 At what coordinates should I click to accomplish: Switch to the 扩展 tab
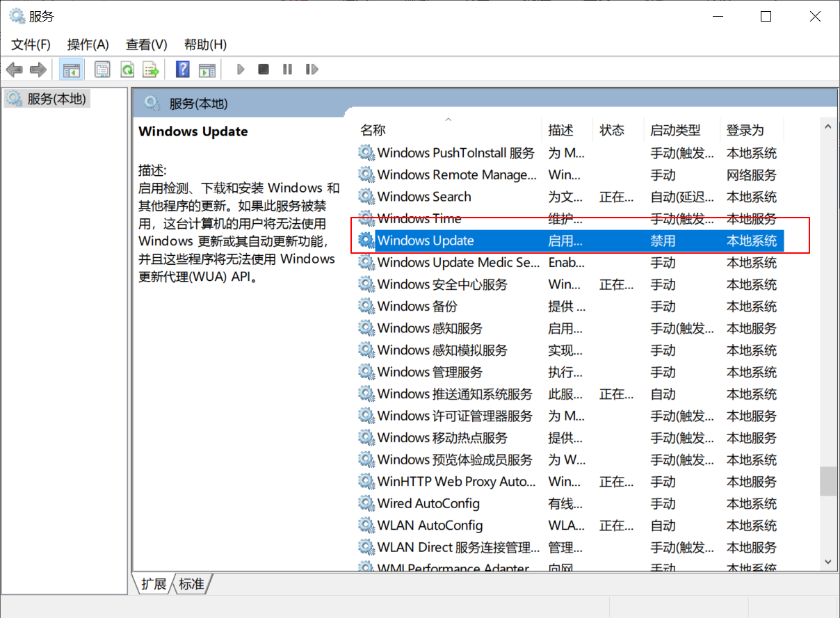tap(154, 584)
